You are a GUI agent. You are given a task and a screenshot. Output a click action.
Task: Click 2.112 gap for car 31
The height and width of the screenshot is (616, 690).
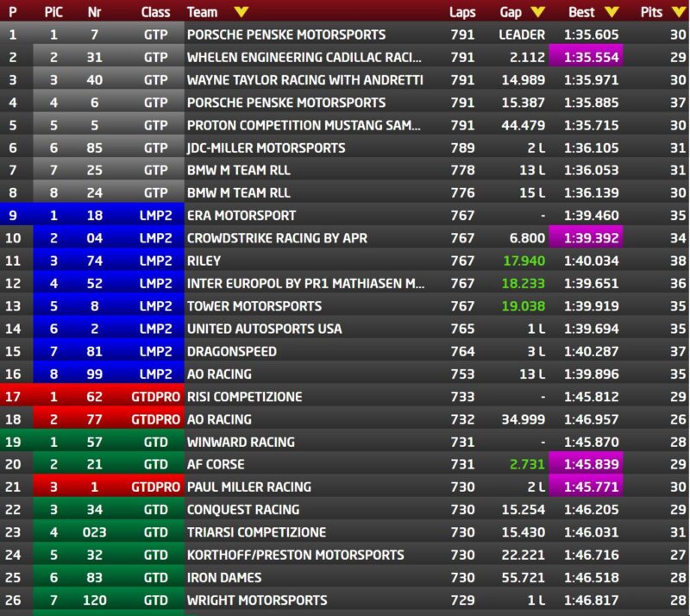527,57
